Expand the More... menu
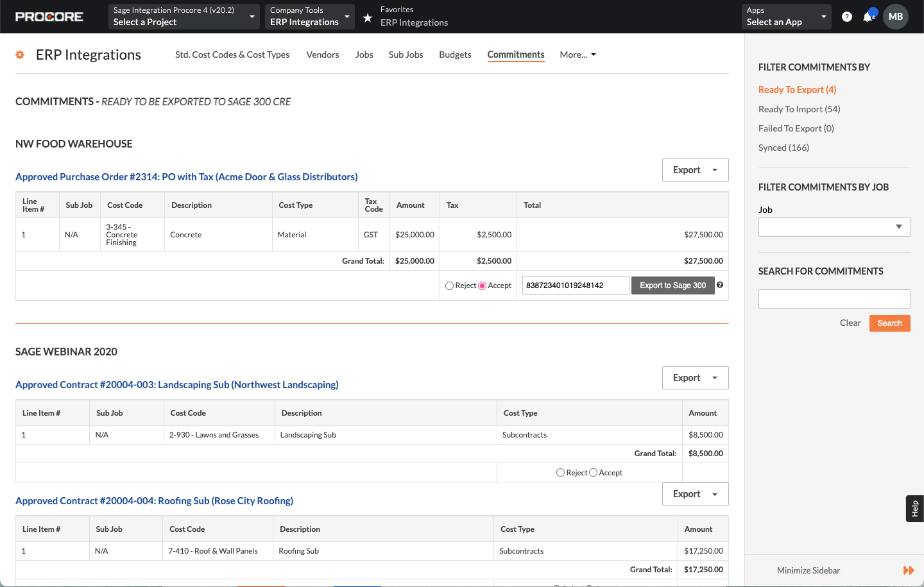Screen dimensions: 924x587 tap(577, 55)
